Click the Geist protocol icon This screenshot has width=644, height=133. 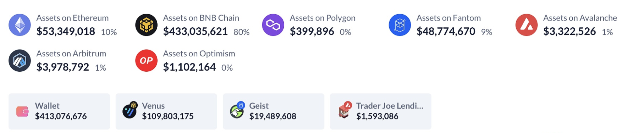[x=237, y=110]
